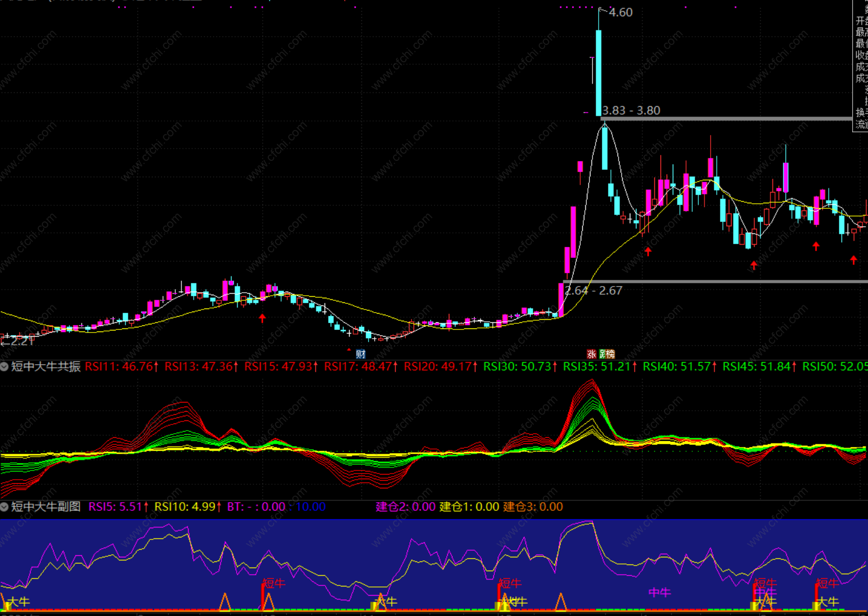Click the red 涨 marker icon

pos(591,354)
